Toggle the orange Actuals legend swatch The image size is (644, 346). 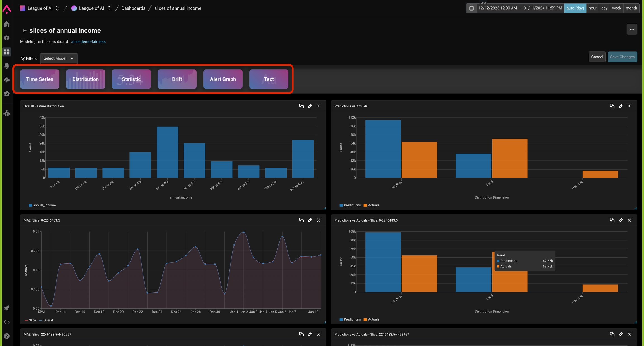365,205
